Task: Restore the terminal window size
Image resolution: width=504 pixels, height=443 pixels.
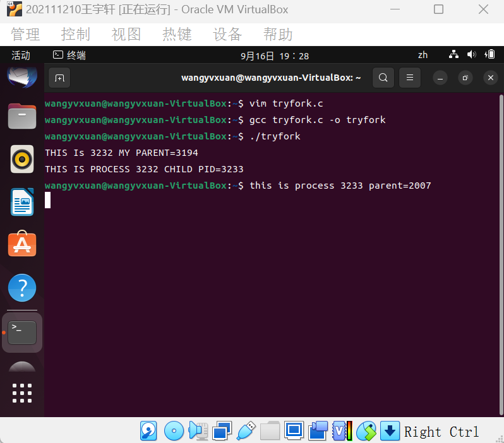Action: (x=465, y=78)
